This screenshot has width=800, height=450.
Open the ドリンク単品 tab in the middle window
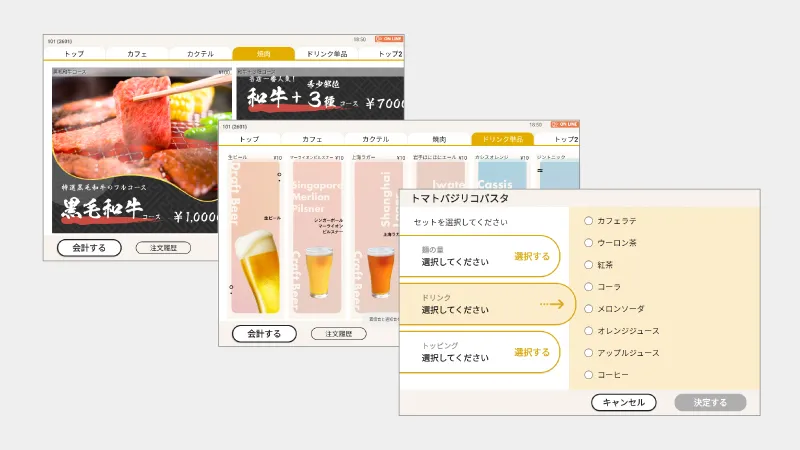coord(502,139)
